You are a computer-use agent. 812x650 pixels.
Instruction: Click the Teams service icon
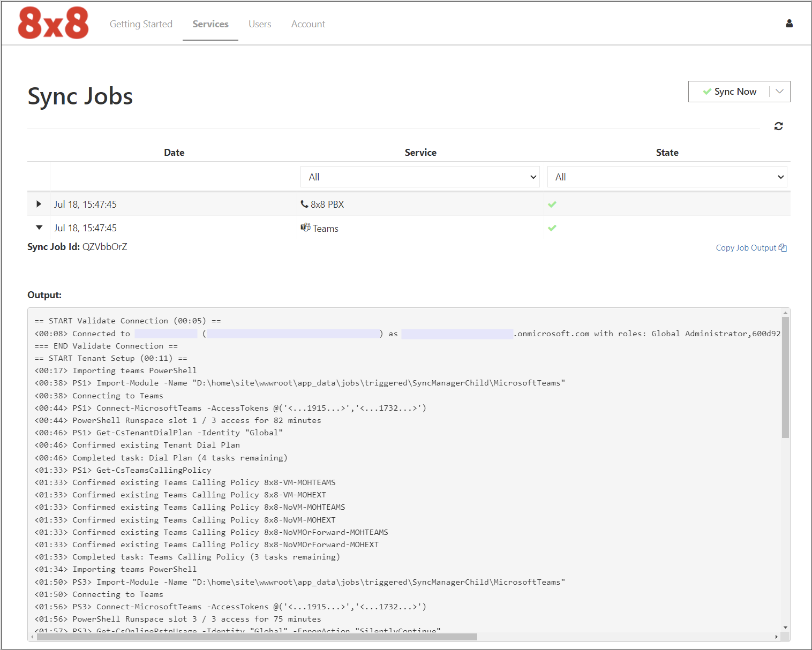tap(305, 227)
